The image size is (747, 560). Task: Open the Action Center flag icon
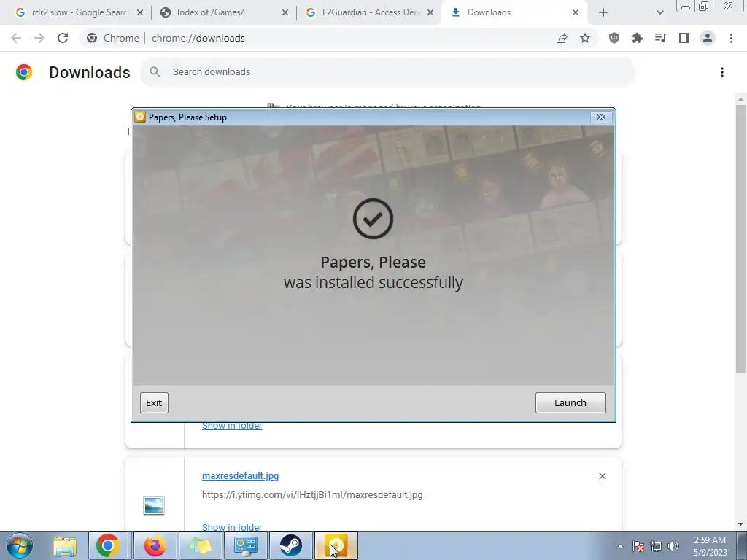coord(638,546)
